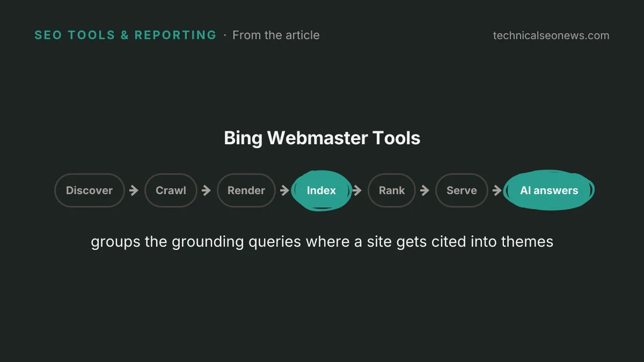Click the Discover stage pill
Viewport: 644px width, 362px height.
coord(90,190)
